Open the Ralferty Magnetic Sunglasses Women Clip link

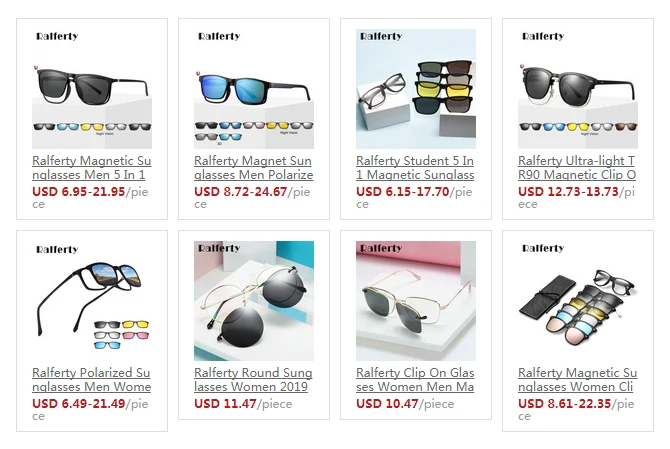(577, 380)
